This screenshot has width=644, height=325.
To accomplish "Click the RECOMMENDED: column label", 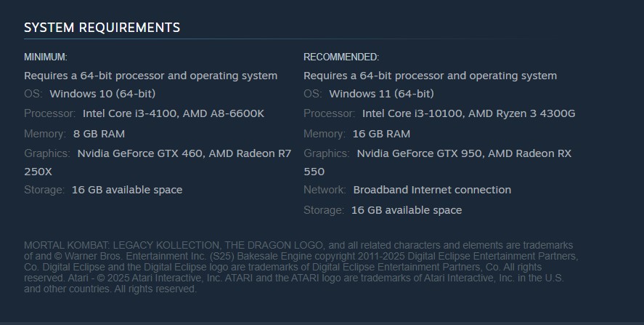I will pos(341,57).
